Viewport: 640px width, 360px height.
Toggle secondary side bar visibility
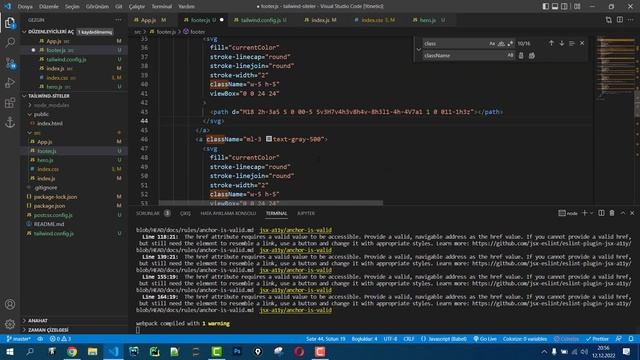pos(564,7)
